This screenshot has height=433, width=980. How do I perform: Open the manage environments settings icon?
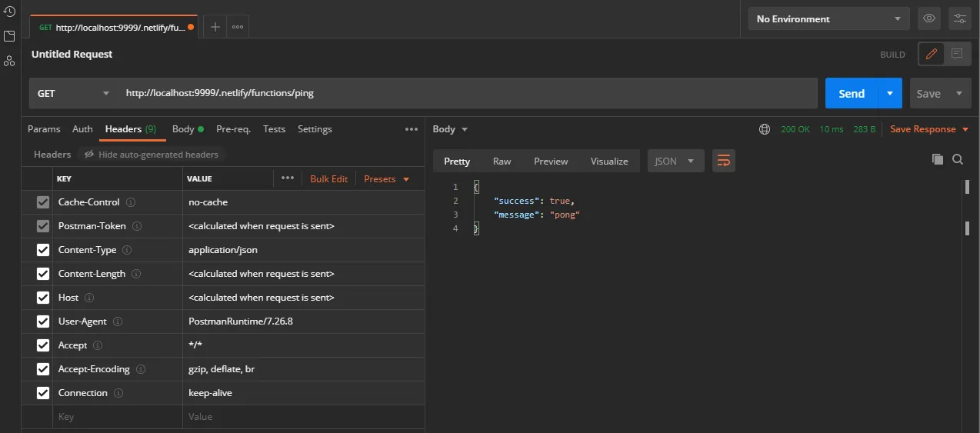[x=960, y=18]
